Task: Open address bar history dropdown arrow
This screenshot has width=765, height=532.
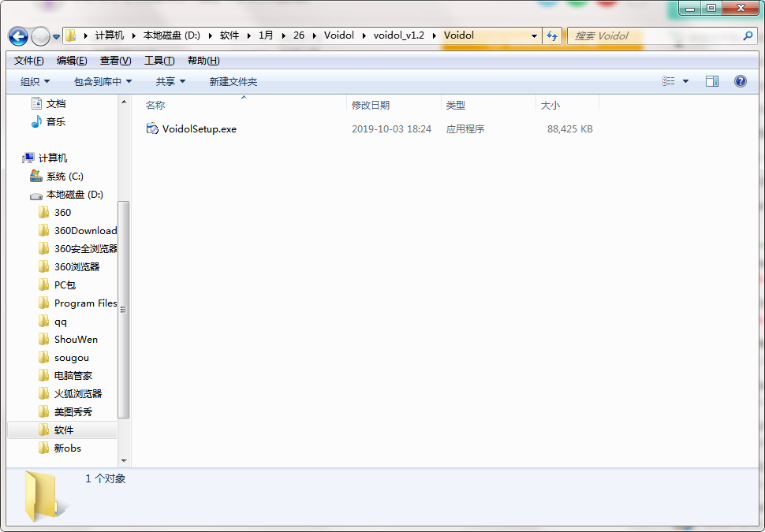Action: 534,35
